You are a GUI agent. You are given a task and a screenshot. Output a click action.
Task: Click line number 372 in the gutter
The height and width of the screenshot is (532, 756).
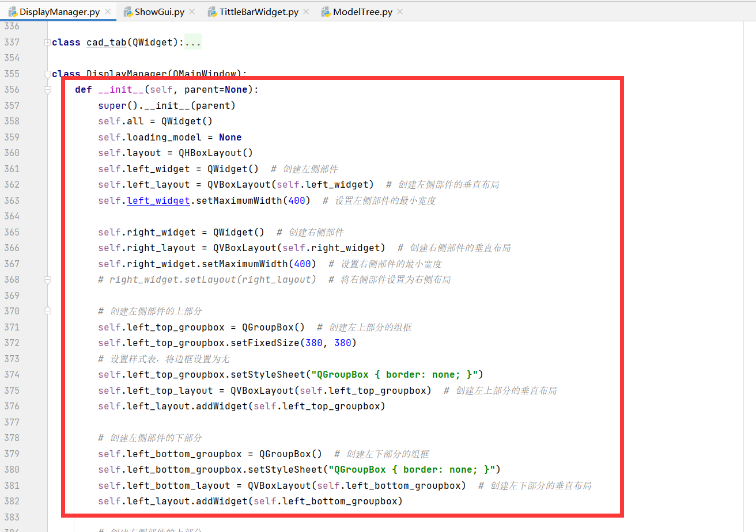[12, 343]
